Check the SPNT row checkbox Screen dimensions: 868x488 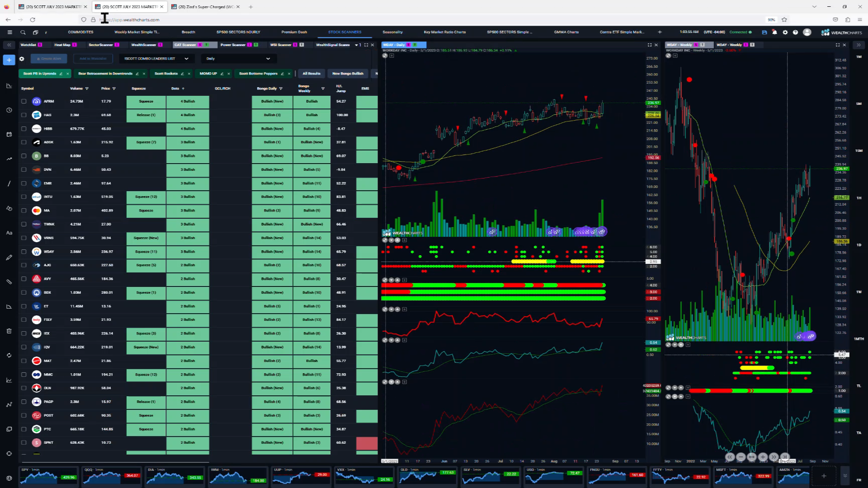(x=24, y=443)
